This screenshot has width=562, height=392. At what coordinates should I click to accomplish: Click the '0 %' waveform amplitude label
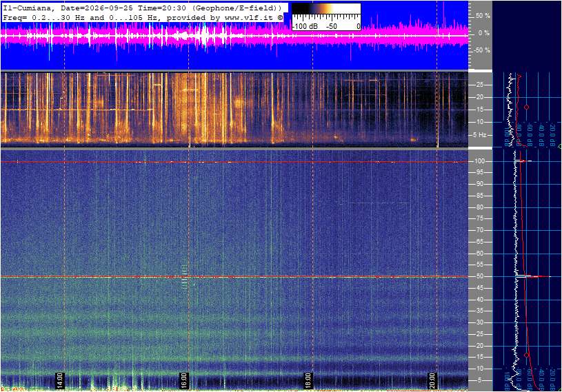coord(483,33)
